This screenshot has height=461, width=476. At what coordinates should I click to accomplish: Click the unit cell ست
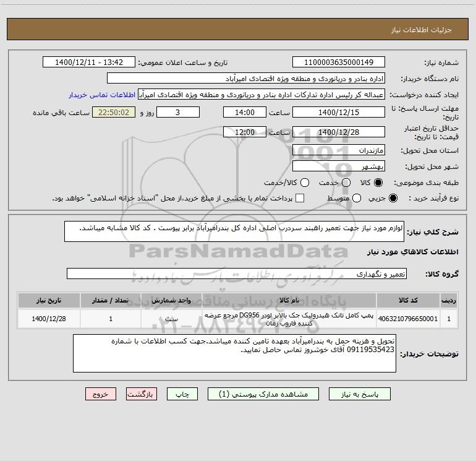click(x=171, y=319)
